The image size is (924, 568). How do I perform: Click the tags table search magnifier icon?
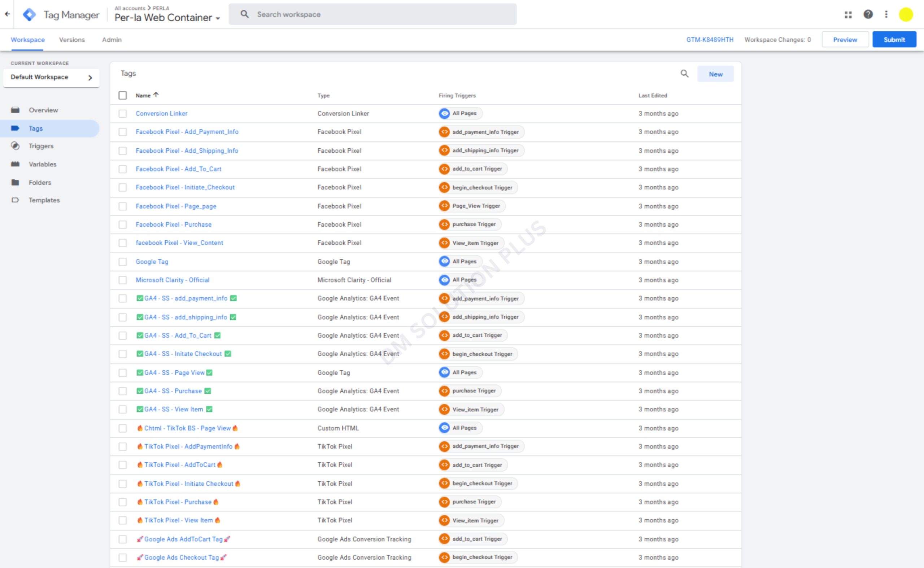coord(684,74)
